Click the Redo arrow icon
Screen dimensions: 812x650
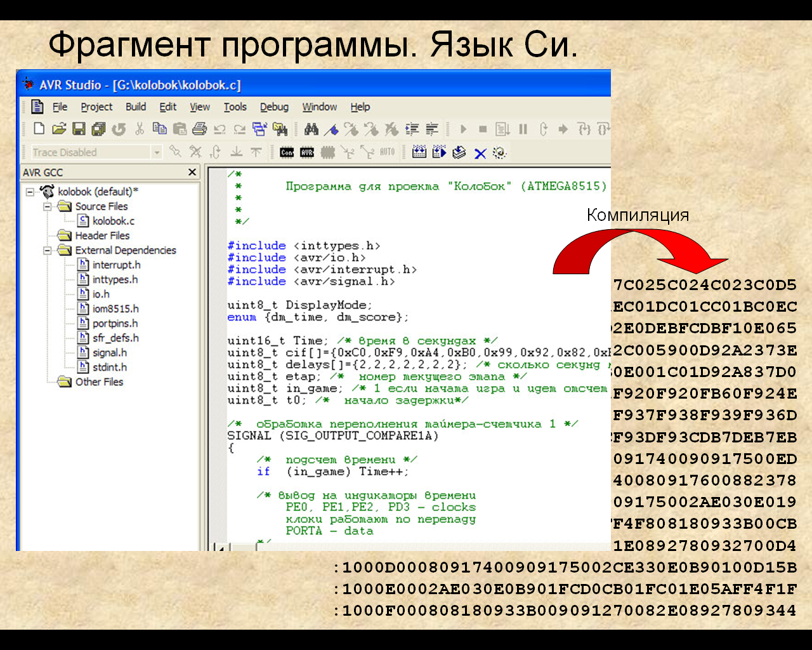pyautogui.click(x=240, y=129)
